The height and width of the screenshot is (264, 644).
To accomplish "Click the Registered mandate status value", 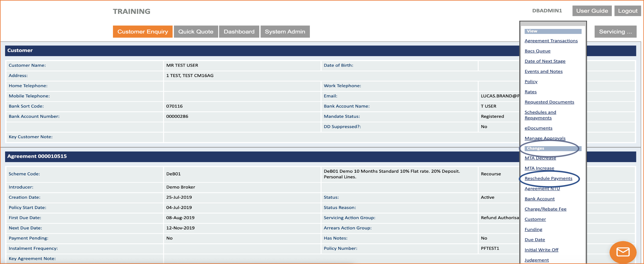I will [x=492, y=116].
